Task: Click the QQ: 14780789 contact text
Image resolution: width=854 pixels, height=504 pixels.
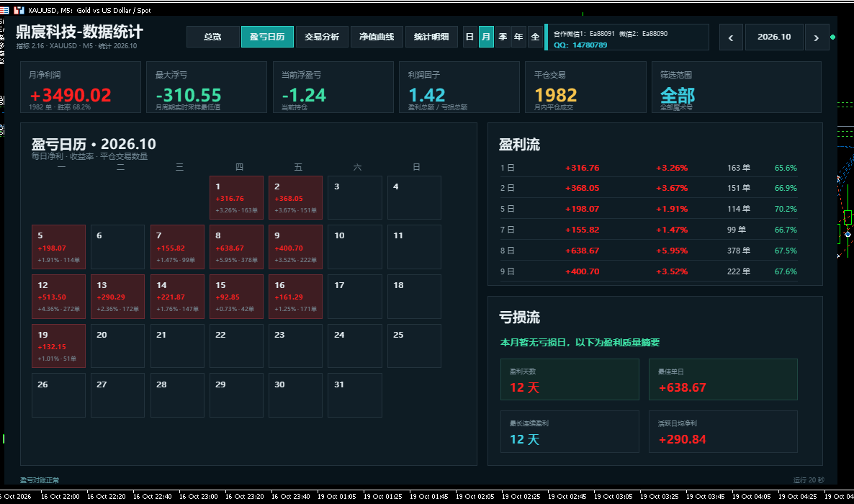Action: click(x=580, y=45)
